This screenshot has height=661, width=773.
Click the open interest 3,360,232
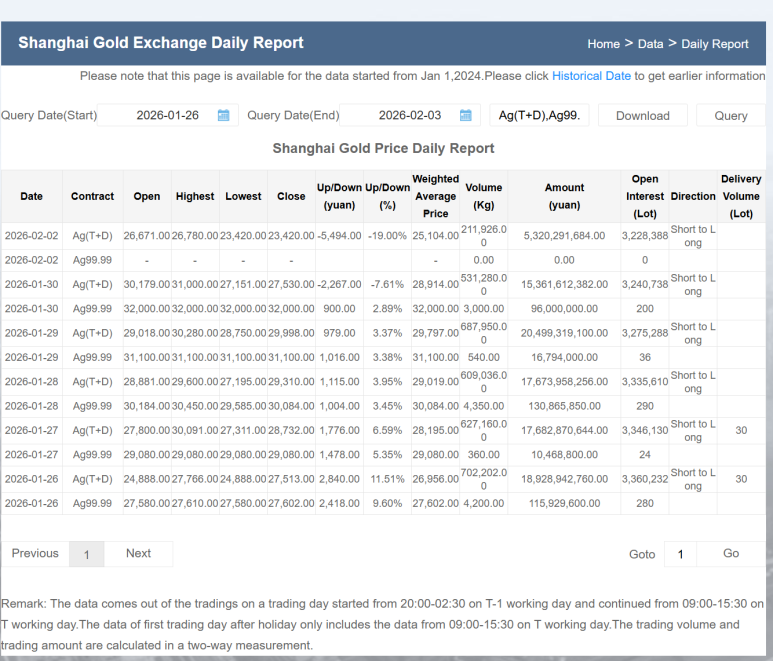click(644, 479)
